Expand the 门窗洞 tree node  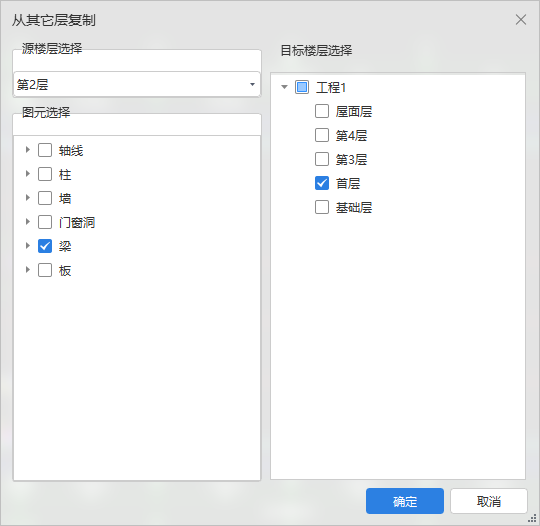(28, 221)
